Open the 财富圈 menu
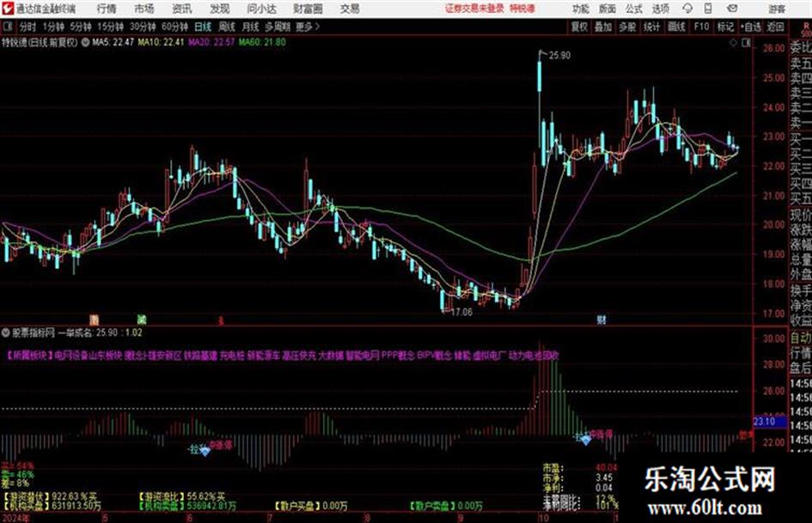Image resolution: width=812 pixels, height=523 pixels. tap(308, 9)
